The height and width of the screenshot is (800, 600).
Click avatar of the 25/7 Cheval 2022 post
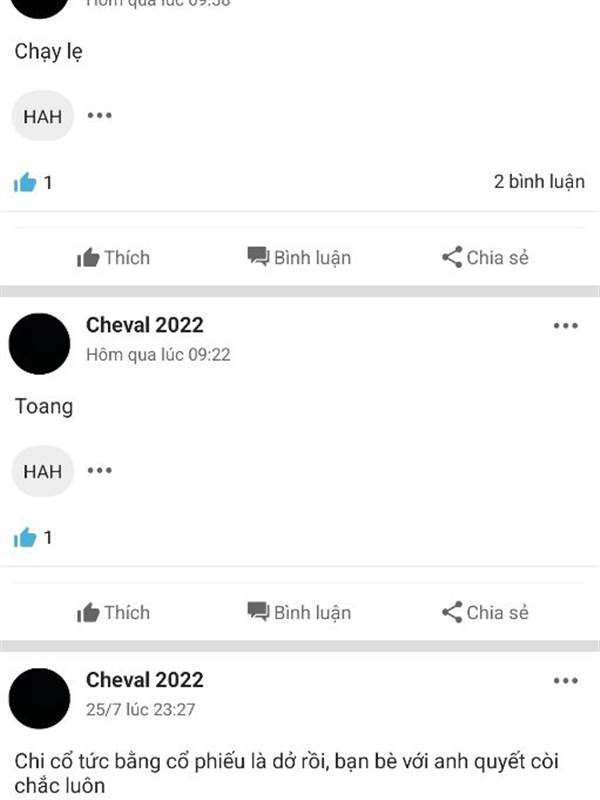coord(39,698)
